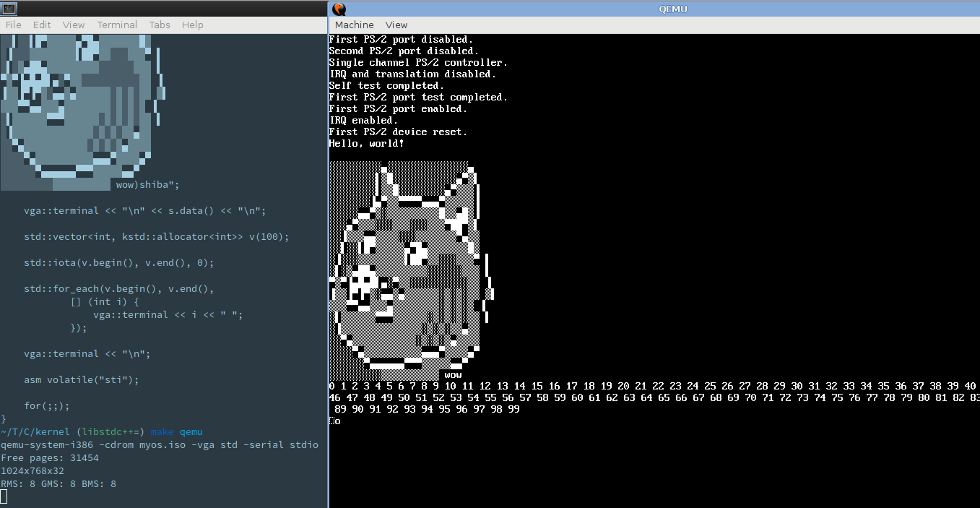
Task: Click the 'IRQ enabled.' line in QEMU
Action: point(363,120)
